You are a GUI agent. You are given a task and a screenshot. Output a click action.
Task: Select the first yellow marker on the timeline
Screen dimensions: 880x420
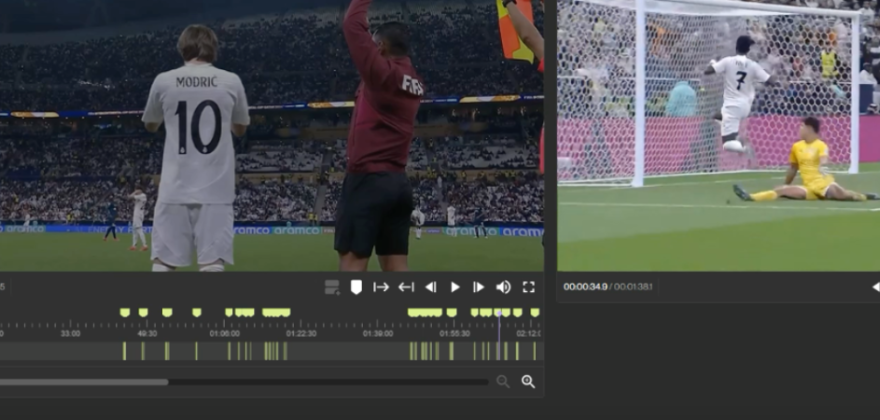coord(125,313)
